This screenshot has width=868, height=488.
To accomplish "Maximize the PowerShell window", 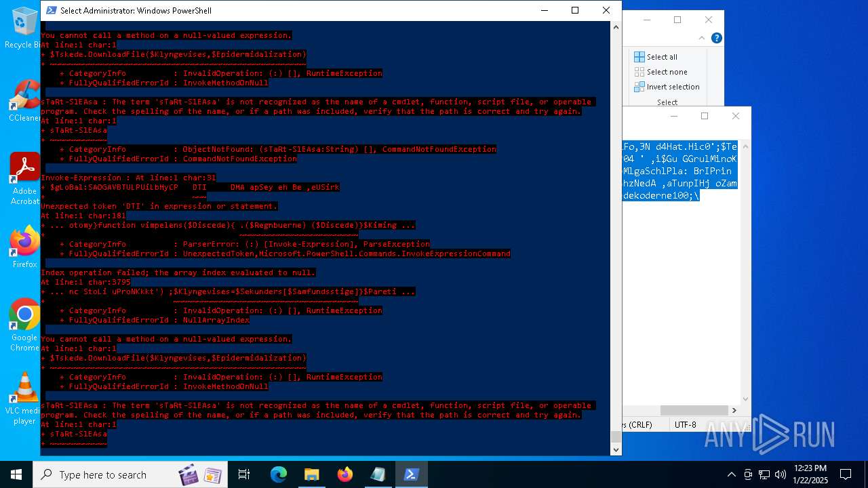I will [x=575, y=10].
